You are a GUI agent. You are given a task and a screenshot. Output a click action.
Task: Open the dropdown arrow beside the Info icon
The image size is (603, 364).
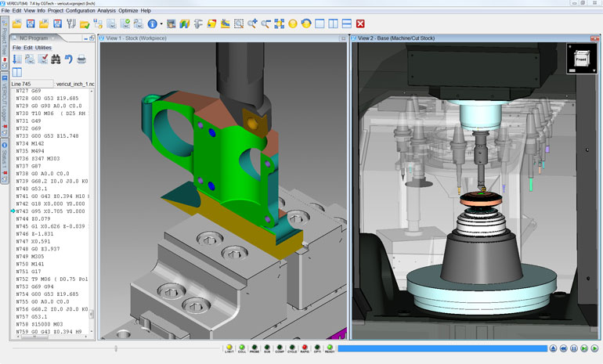[x=161, y=24]
